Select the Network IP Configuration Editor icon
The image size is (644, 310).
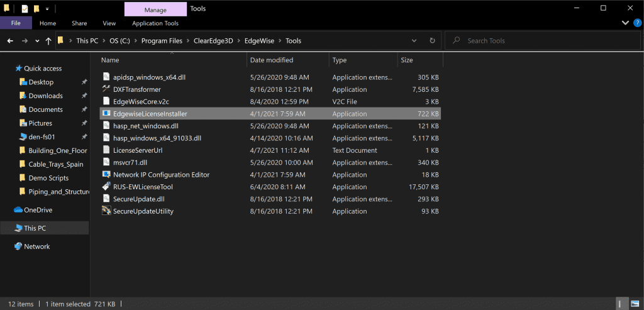[x=106, y=175]
